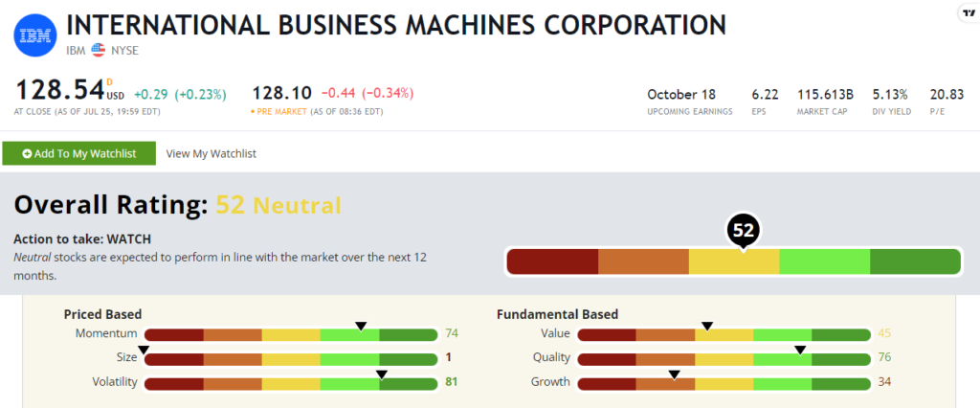Click the 128.10 pre-market price
Image resolution: width=980 pixels, height=408 pixels.
click(282, 93)
